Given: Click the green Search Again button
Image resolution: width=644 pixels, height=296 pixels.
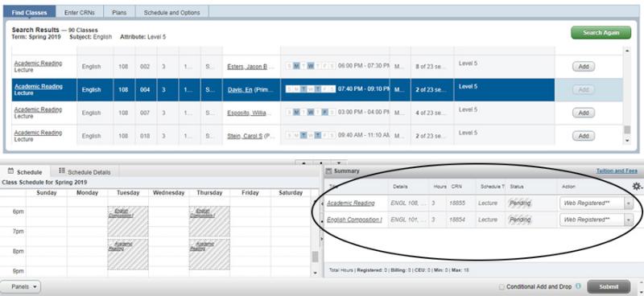Looking at the screenshot, I should coord(601,32).
